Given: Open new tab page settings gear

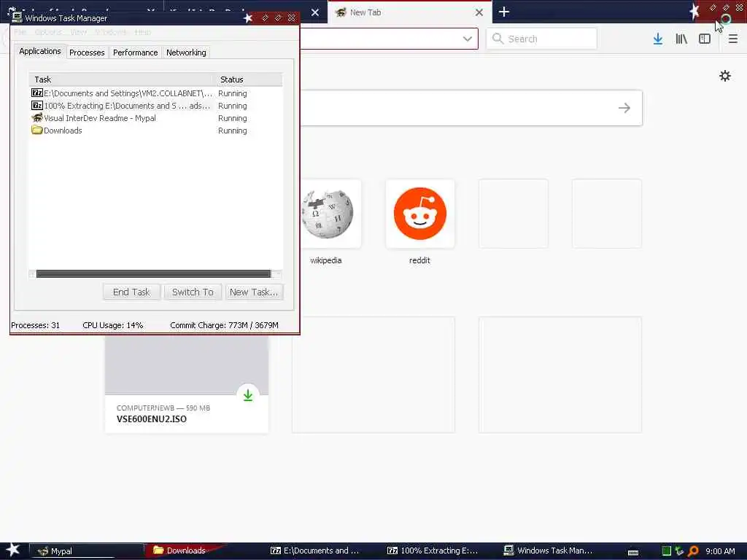Looking at the screenshot, I should 724,76.
